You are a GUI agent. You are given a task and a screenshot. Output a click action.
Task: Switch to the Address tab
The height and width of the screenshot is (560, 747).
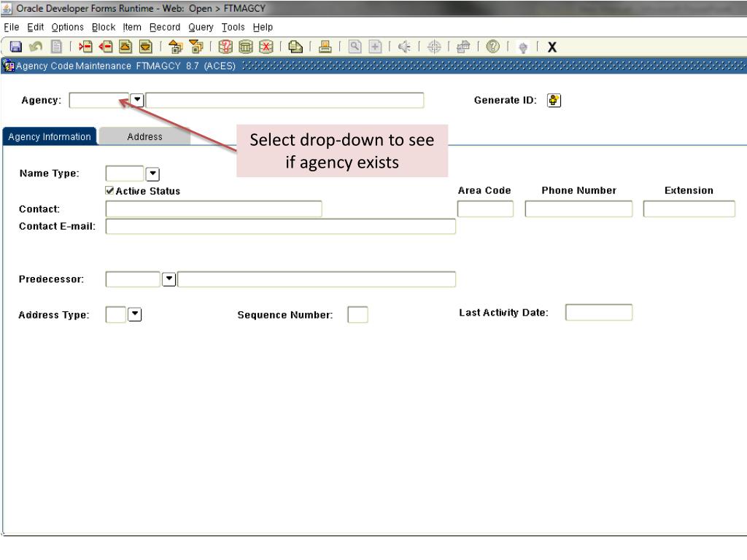coord(145,136)
